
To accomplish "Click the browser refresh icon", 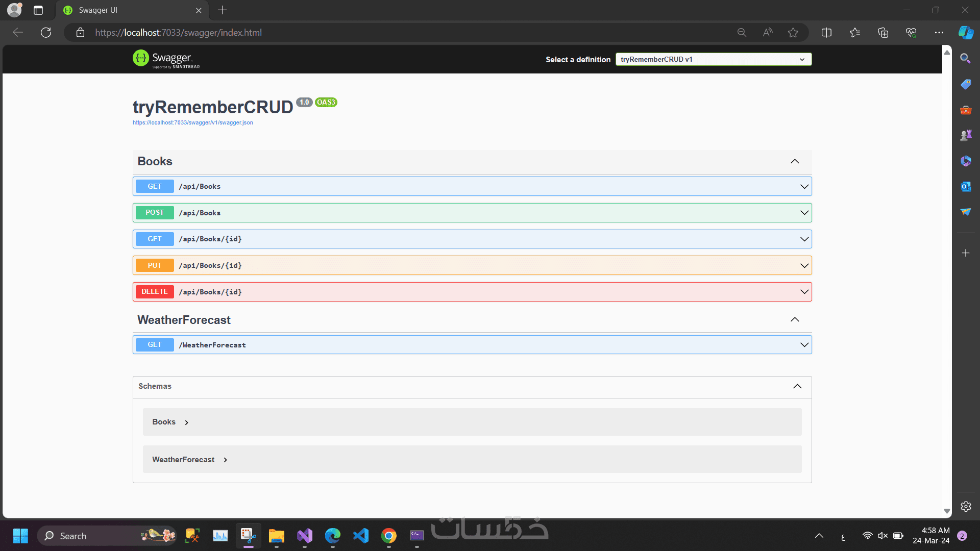I will tap(46, 33).
